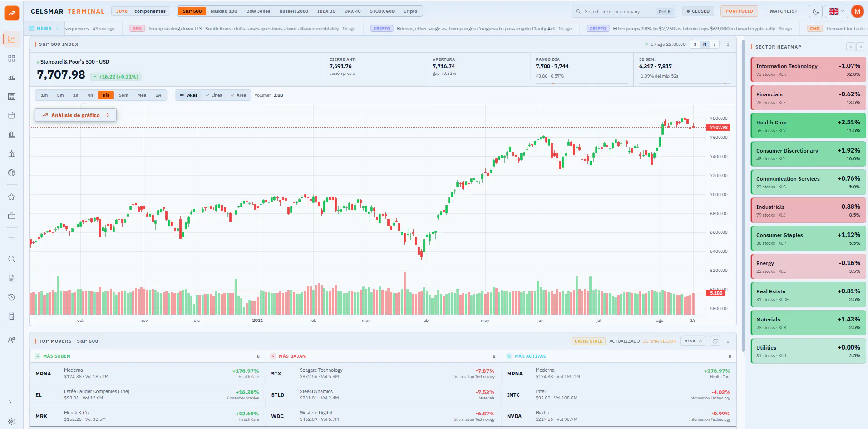Open Análisis de gráfico
This screenshot has width=868, height=429.
(x=76, y=115)
